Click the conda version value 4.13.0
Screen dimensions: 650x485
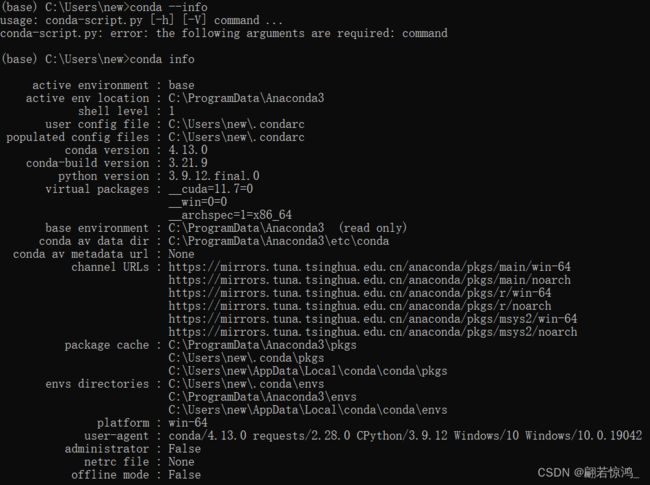(188, 150)
